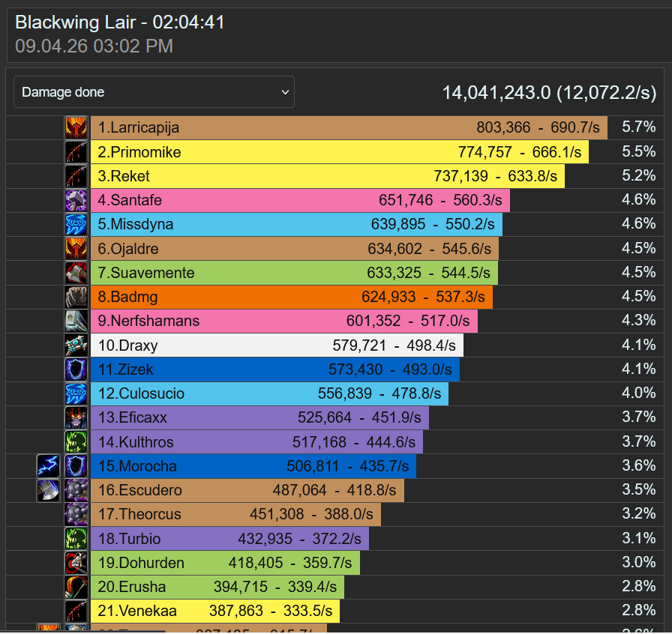Click the demon icon next to Eficaxx
The image size is (672, 634).
(x=76, y=417)
